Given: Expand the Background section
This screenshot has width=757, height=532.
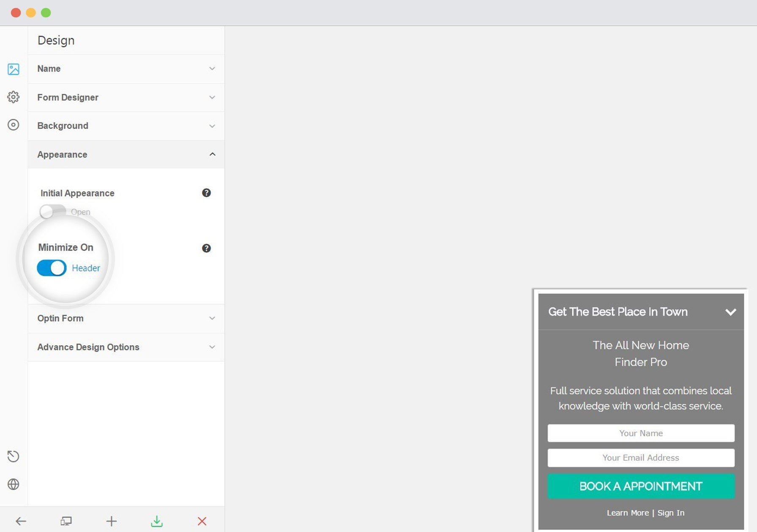Looking at the screenshot, I should pos(126,126).
